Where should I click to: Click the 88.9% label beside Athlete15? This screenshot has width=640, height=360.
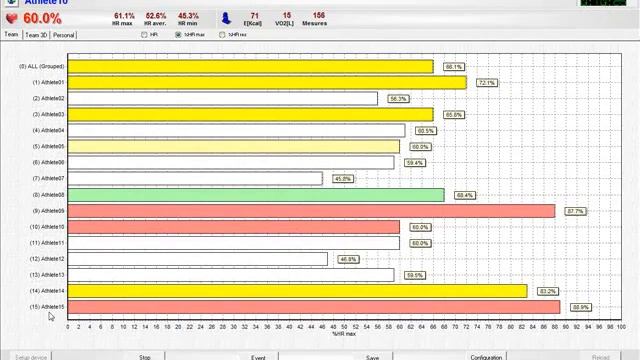pyautogui.click(x=581, y=307)
